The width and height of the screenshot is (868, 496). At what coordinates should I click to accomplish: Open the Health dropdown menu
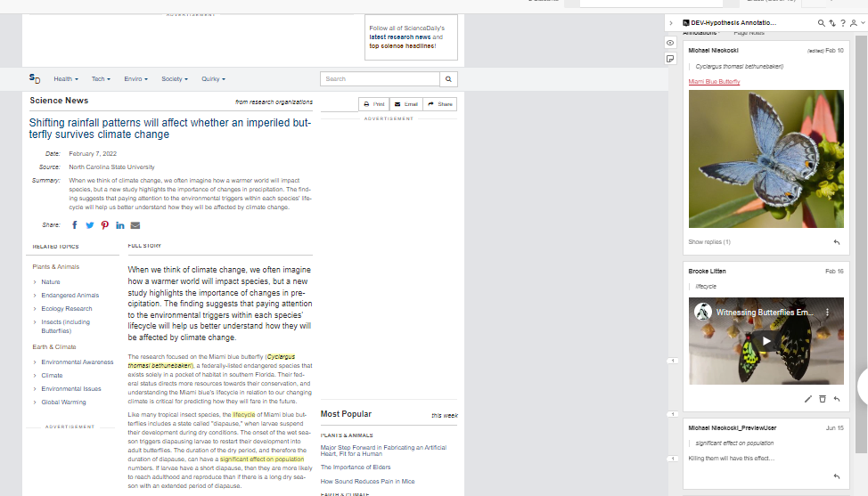(66, 79)
